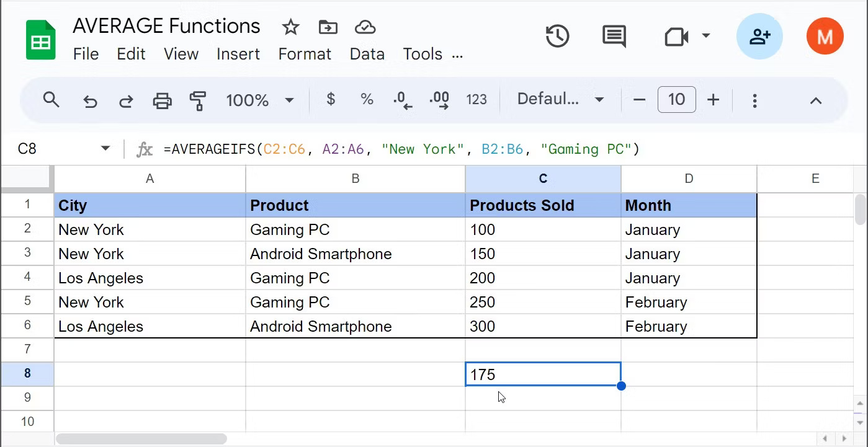Open the Data menu
The height and width of the screenshot is (447, 868).
tap(367, 54)
